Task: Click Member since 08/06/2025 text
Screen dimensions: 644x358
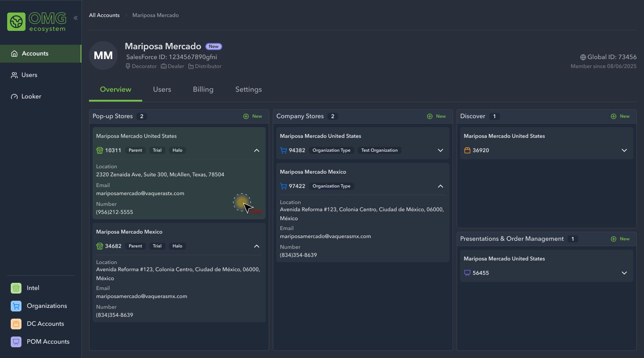Action: (603, 66)
